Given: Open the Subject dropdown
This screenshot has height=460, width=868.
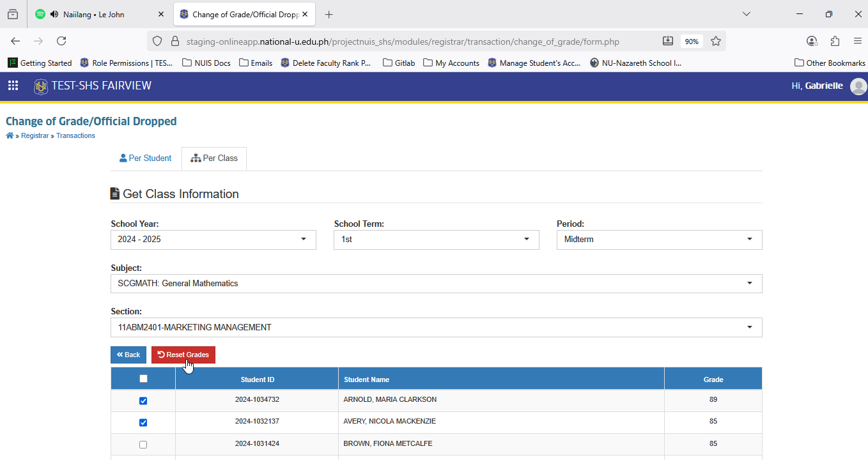Looking at the screenshot, I should coord(437,284).
